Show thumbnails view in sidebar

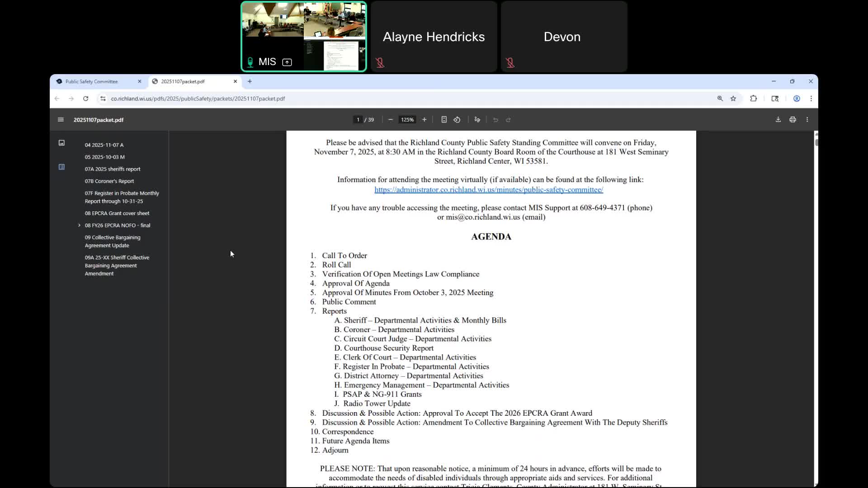[x=61, y=143]
